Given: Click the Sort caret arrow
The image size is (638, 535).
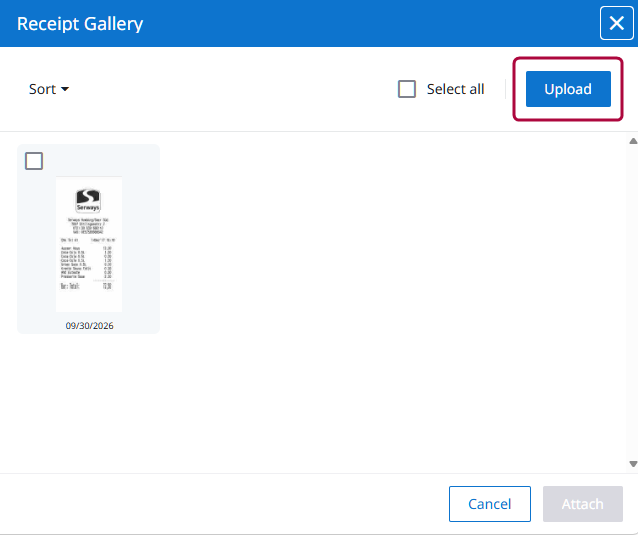Looking at the screenshot, I should click(65, 89).
